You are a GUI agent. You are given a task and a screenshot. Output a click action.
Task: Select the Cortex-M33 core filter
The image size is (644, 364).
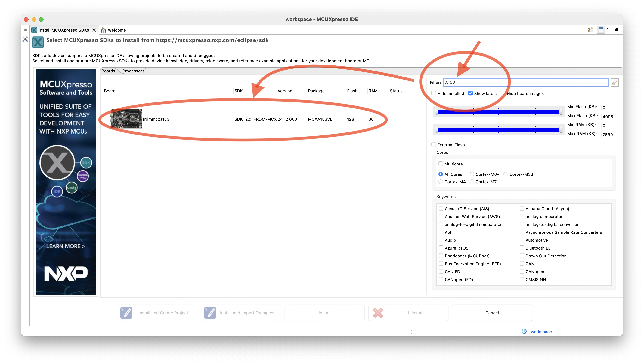click(506, 174)
